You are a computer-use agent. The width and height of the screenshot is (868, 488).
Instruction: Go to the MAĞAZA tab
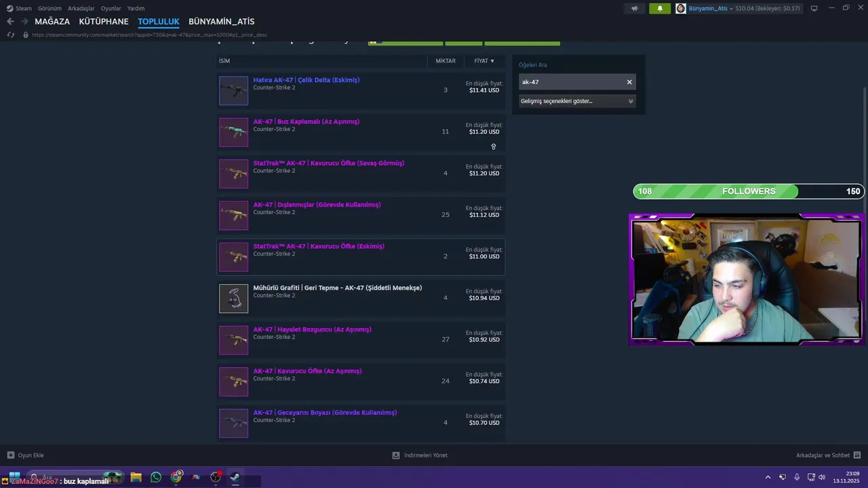52,22
